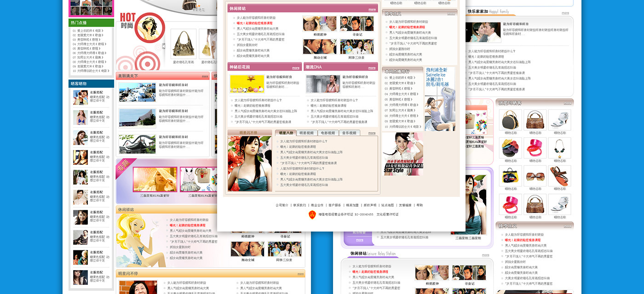This screenshot has height=294, width=644.
Task: Open the 联系我们 footer link
Action: (299, 205)
